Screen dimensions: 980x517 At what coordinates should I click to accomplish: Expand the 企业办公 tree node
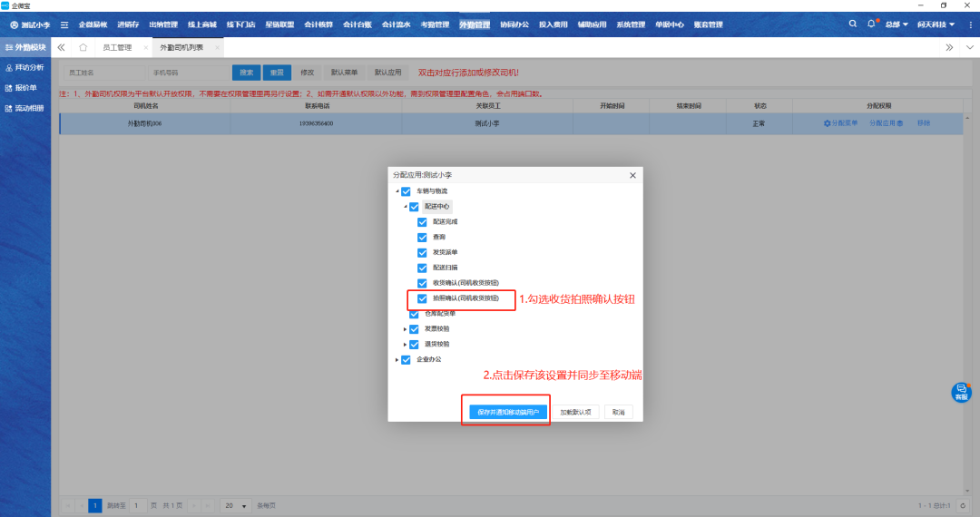[x=397, y=360]
